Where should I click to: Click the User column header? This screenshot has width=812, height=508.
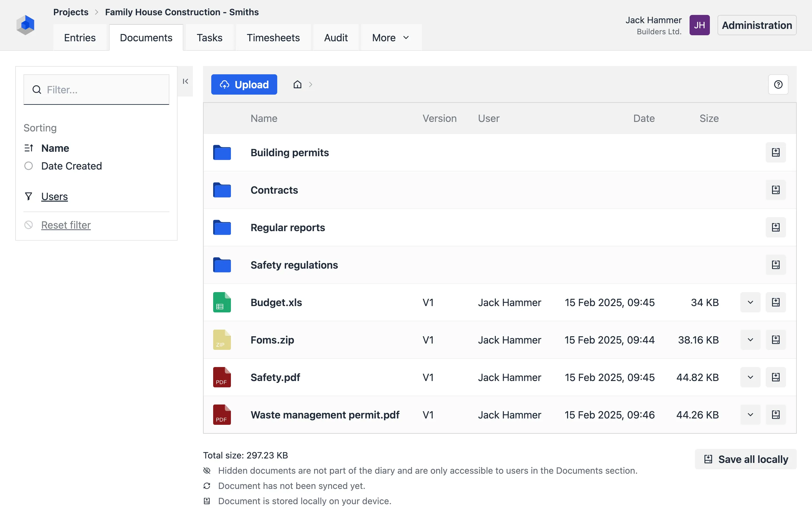[x=488, y=118]
